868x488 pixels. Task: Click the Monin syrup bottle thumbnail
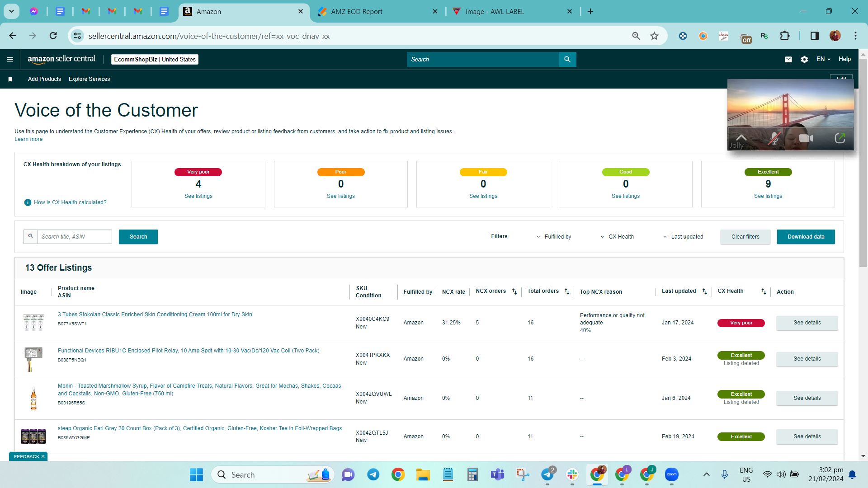(x=33, y=398)
